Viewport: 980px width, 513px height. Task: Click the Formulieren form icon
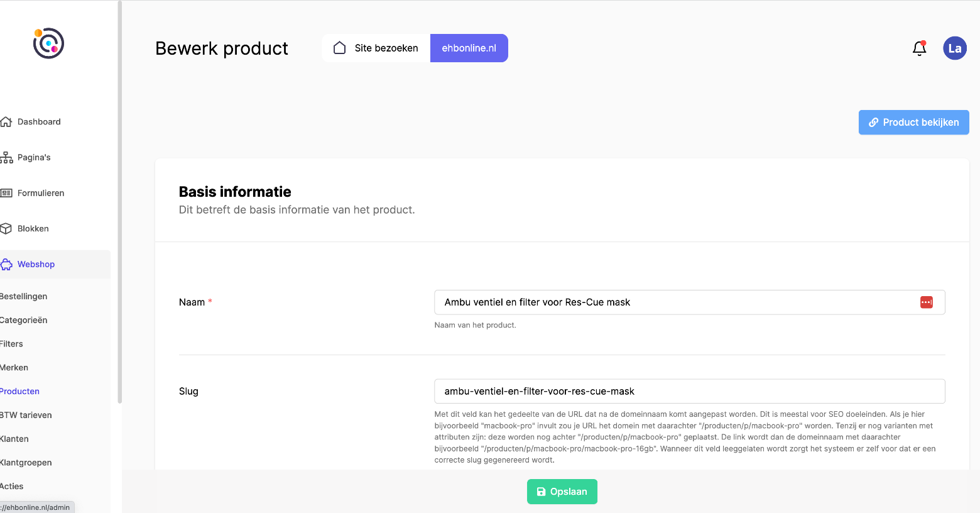pyautogui.click(x=6, y=193)
